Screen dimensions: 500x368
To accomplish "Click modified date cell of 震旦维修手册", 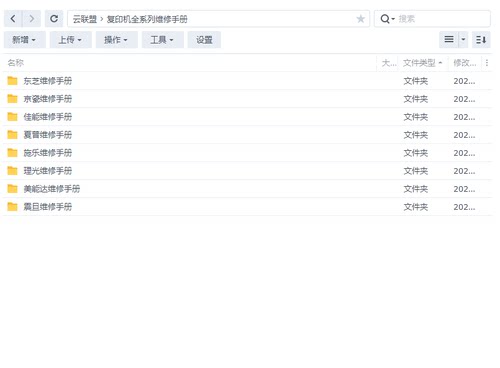I will tap(464, 207).
